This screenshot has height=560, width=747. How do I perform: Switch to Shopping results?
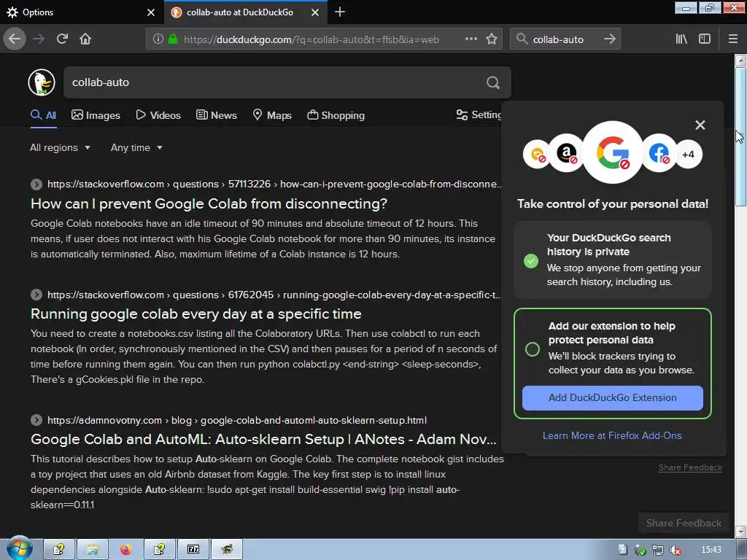[x=336, y=115]
